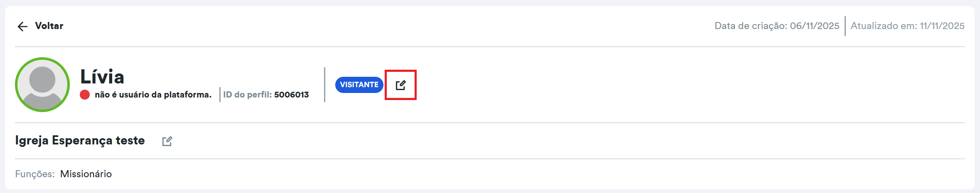Select the VISITANTE badge
This screenshot has height=193, width=980.
359,85
